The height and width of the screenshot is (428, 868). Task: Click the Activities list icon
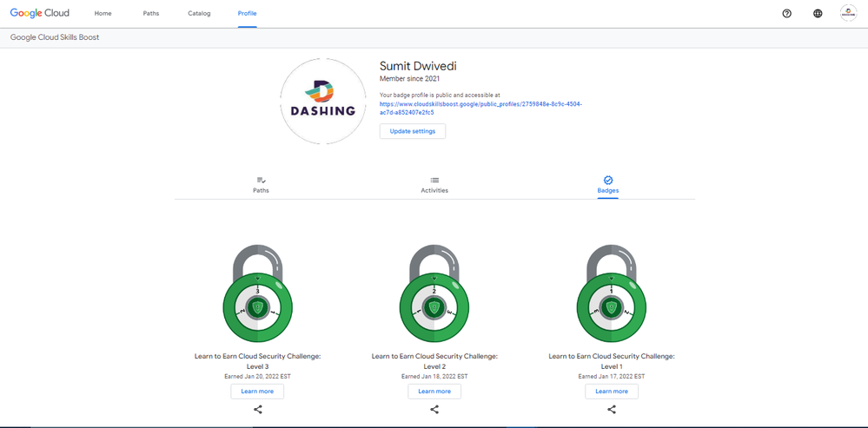click(x=434, y=181)
